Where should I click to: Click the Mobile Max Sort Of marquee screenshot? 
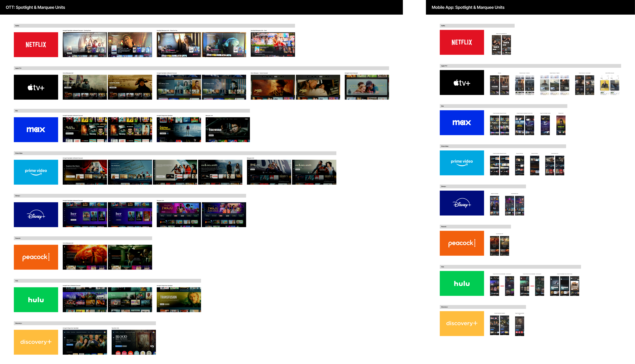tap(561, 125)
